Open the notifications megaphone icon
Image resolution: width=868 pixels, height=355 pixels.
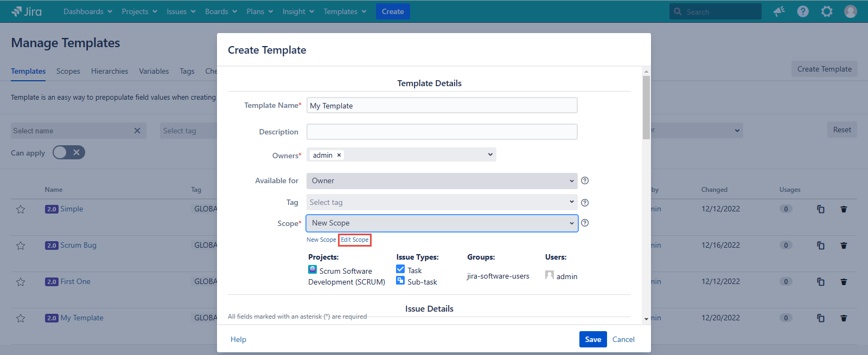pos(779,11)
